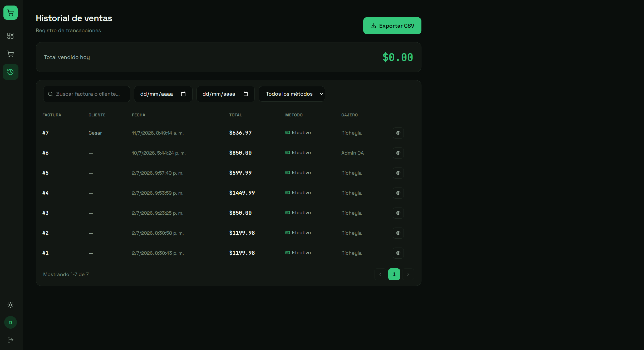Screen dimensions: 644x350
Task: Click the TOTAL column header
Action: pos(235,115)
